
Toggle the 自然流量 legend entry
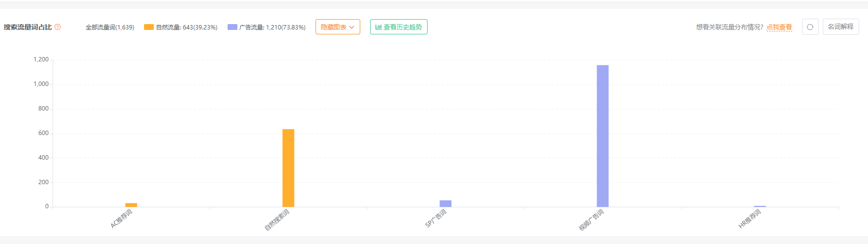(x=181, y=27)
